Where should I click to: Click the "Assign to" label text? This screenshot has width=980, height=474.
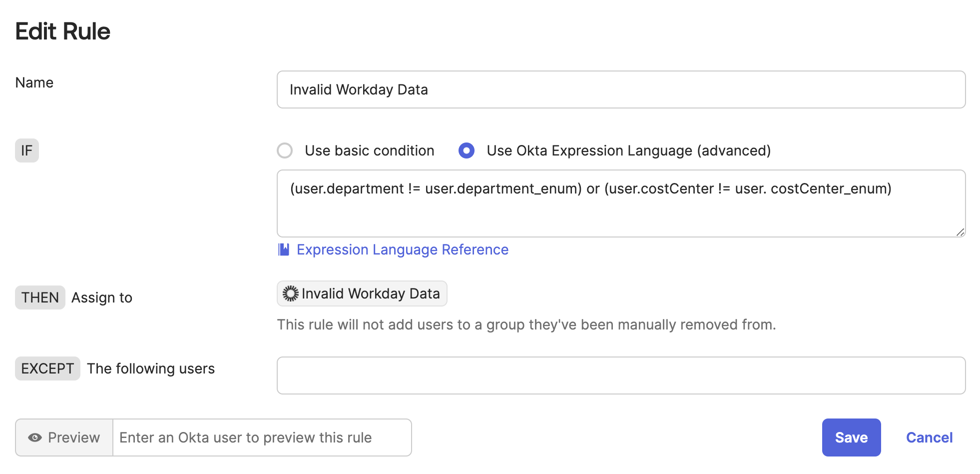102,297
